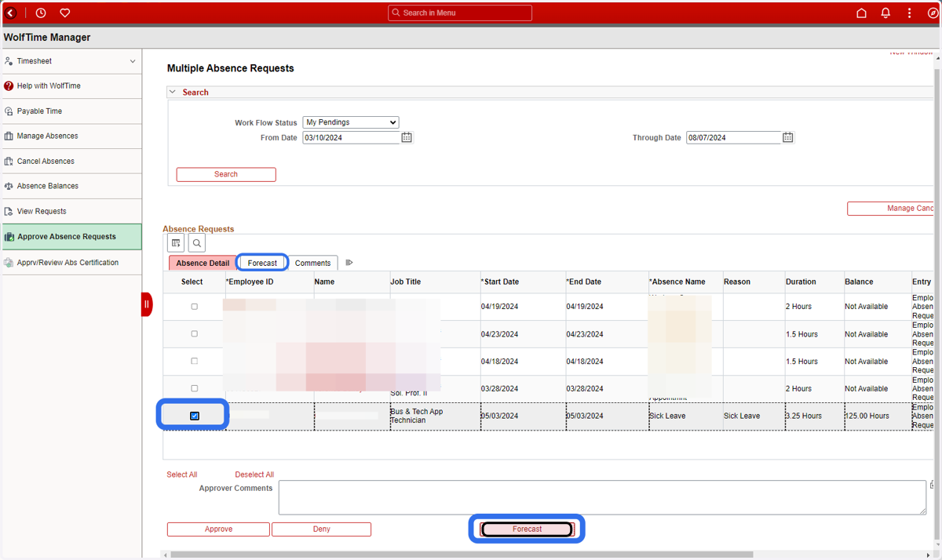942x560 pixels.
Task: Expand the Timesheet menu chevron
Action: click(133, 61)
